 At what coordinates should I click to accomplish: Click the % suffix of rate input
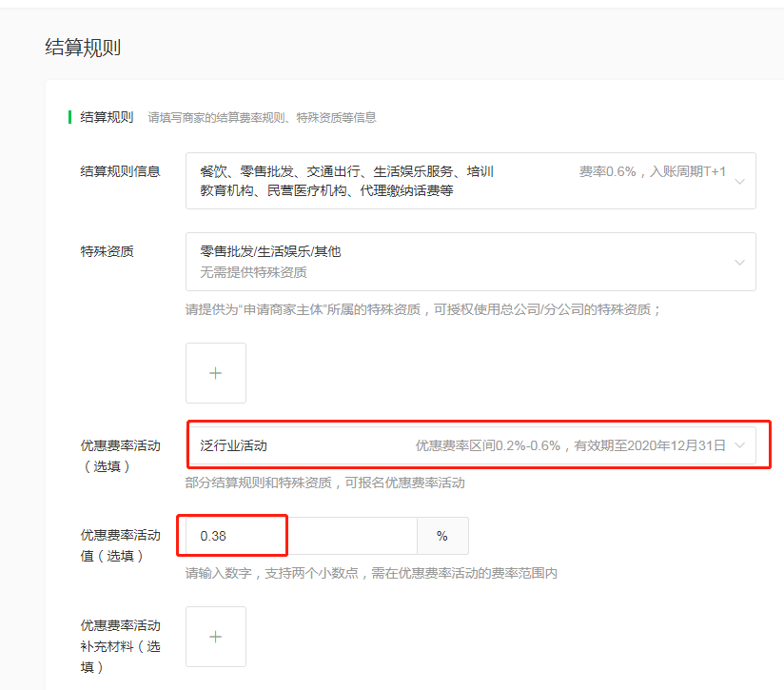442,536
